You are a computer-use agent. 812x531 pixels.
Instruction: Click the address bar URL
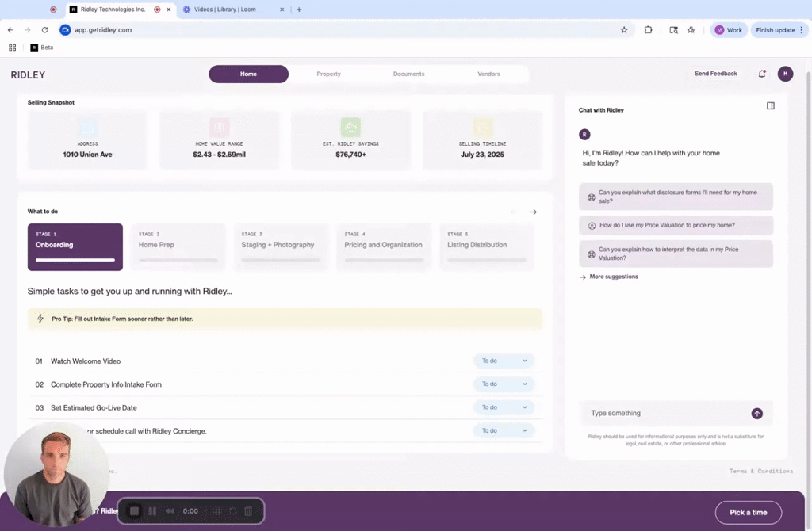(x=103, y=30)
